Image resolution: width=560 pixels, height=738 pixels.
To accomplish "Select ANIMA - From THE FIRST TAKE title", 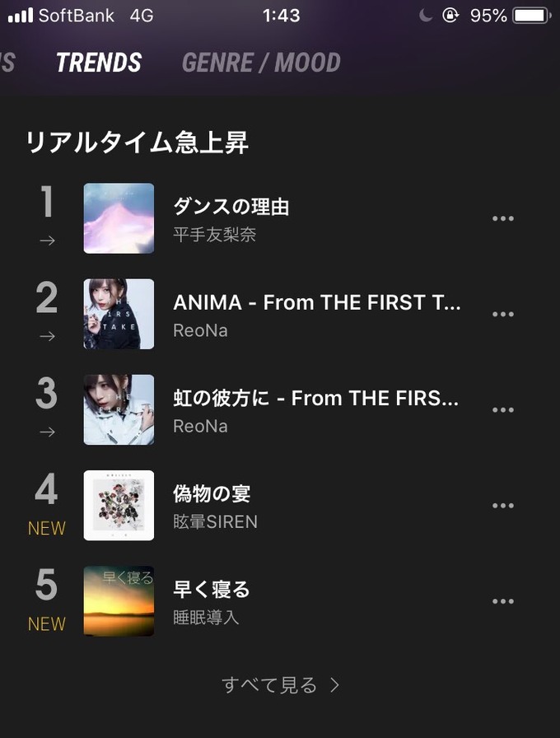I will [317, 302].
